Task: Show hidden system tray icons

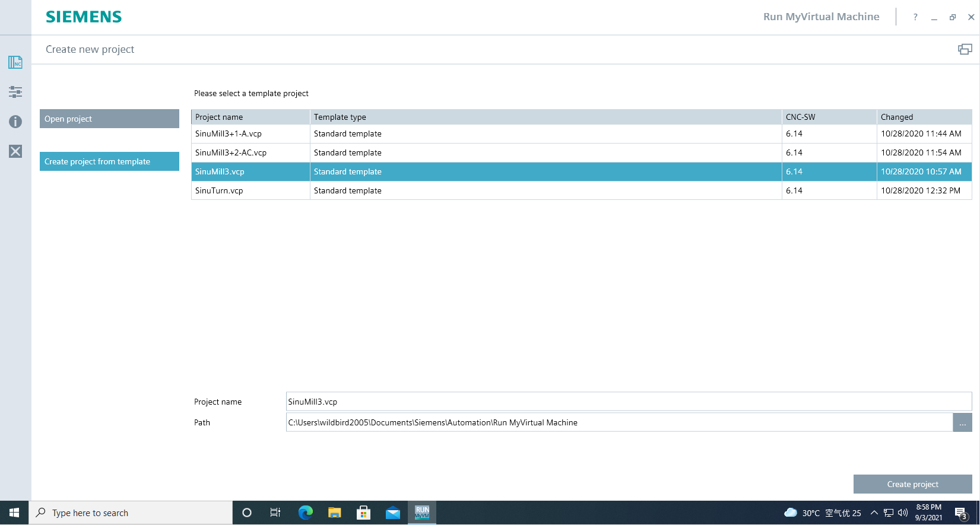Action: tap(874, 513)
